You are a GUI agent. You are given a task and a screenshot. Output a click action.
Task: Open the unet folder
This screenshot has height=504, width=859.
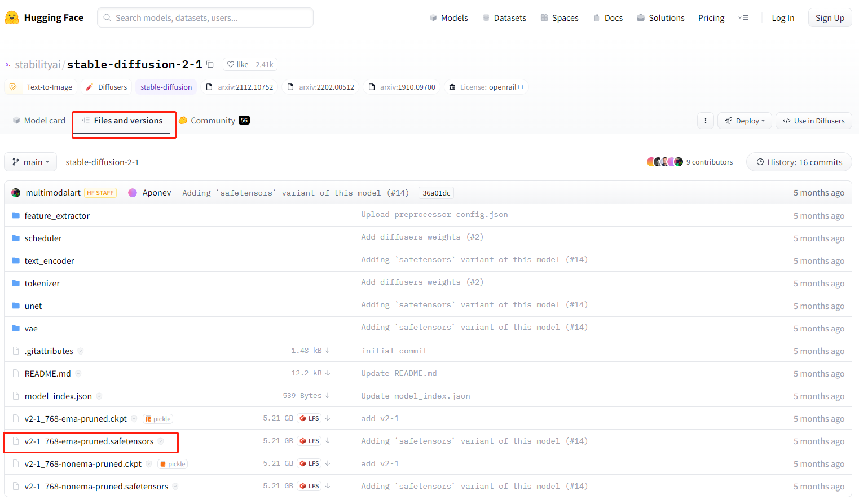click(33, 306)
